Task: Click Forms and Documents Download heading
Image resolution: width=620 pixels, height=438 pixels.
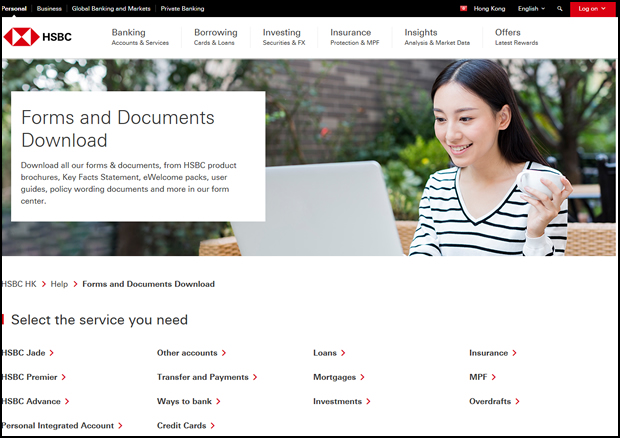Action: click(x=118, y=129)
